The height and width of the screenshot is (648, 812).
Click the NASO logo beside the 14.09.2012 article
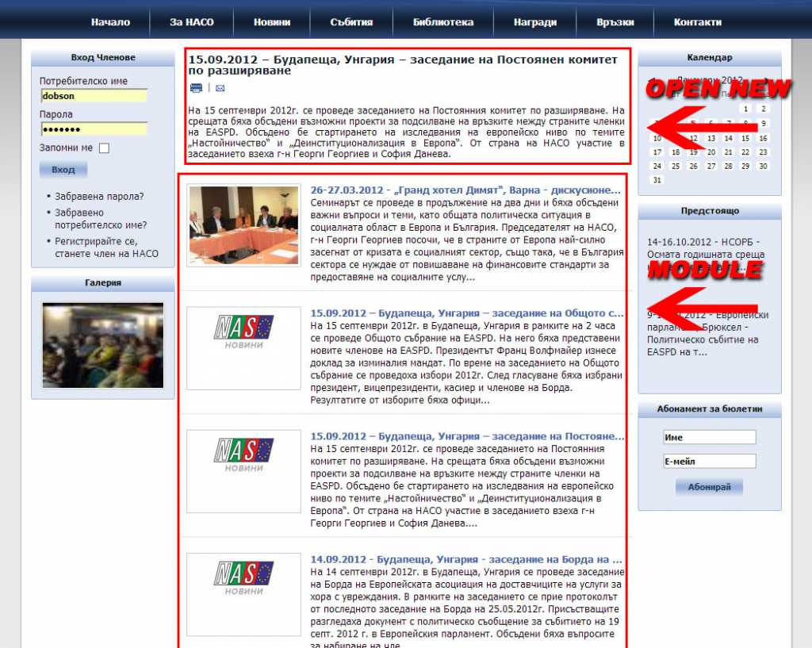243,594
